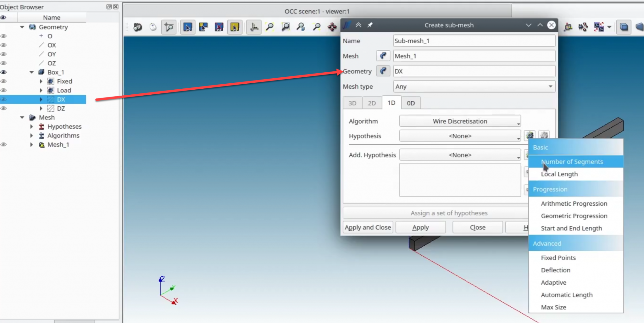Click the cube standard view icon
The height and width of the screenshot is (323, 644).
[624, 27]
